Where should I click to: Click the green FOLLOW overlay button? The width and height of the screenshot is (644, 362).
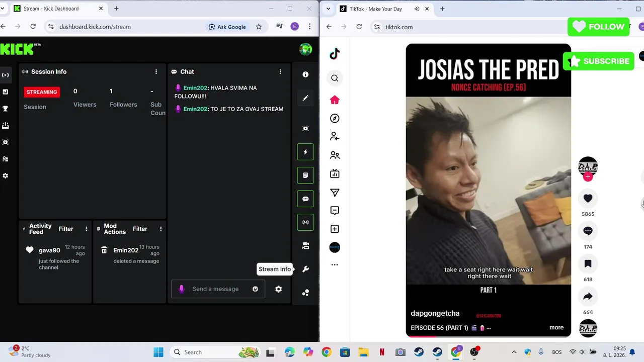[599, 27]
